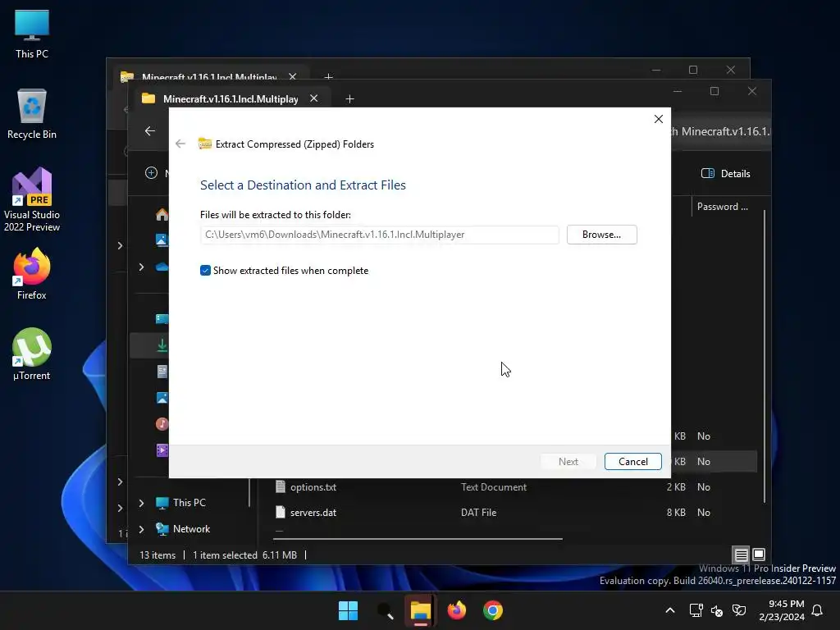
Task: Toggle the Details pane button
Action: (726, 173)
